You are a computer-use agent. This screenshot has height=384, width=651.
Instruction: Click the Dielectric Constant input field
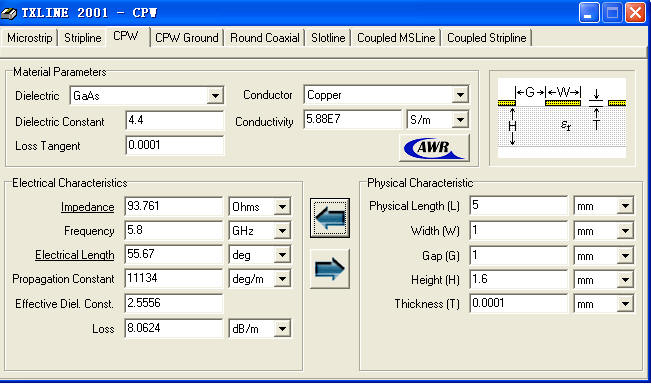(x=174, y=120)
